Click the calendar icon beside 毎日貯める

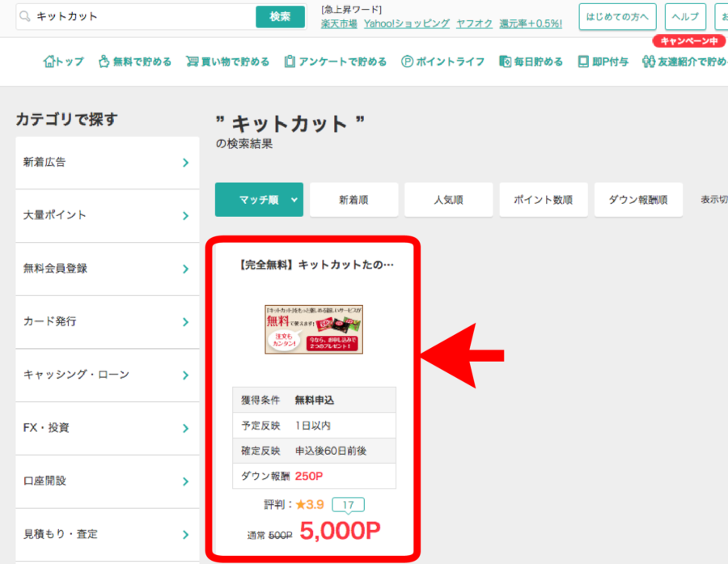pos(505,61)
